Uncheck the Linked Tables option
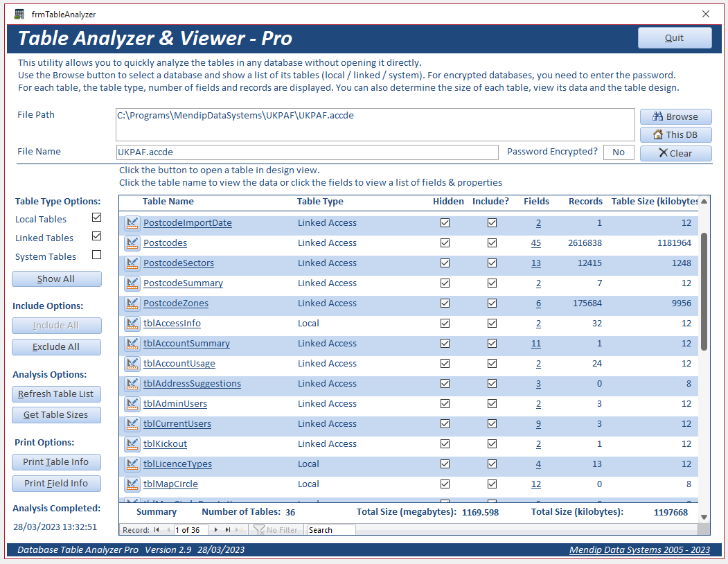This screenshot has width=728, height=564. (96, 236)
